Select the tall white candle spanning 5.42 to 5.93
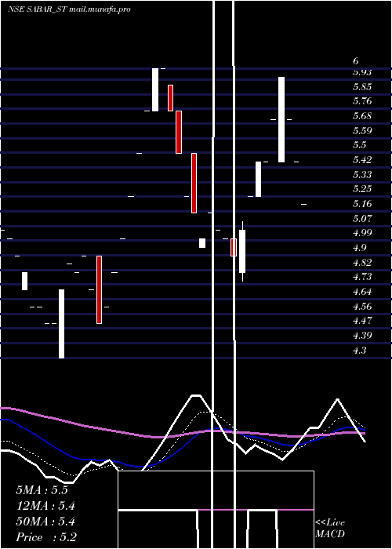Screen dimensions: 392x549 tap(281, 119)
